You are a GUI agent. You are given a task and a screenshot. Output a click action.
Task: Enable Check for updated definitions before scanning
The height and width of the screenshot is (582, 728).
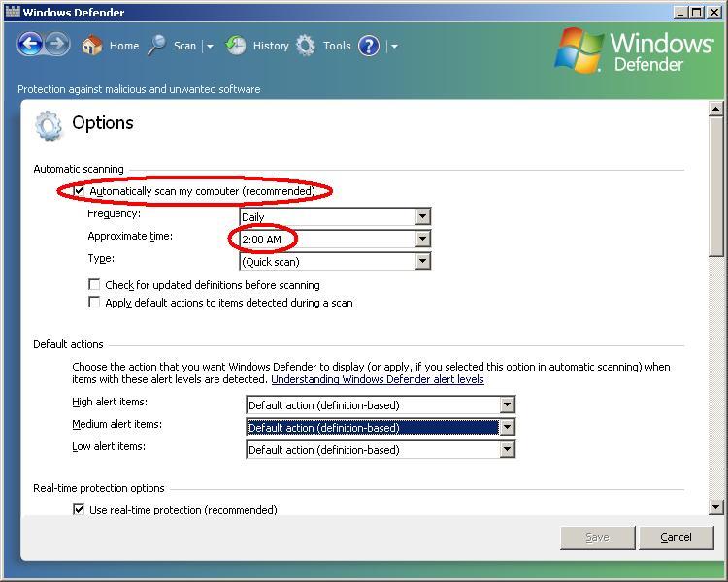point(94,285)
